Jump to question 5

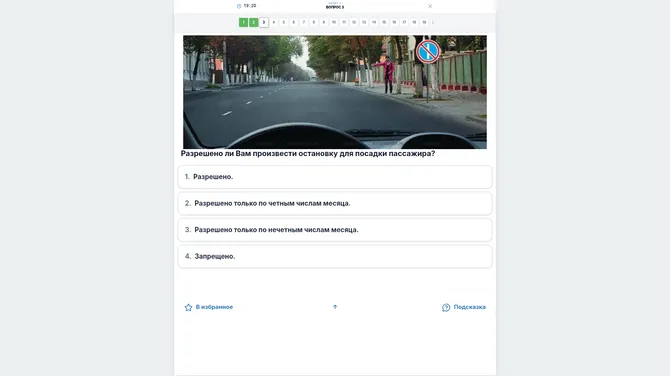point(284,22)
